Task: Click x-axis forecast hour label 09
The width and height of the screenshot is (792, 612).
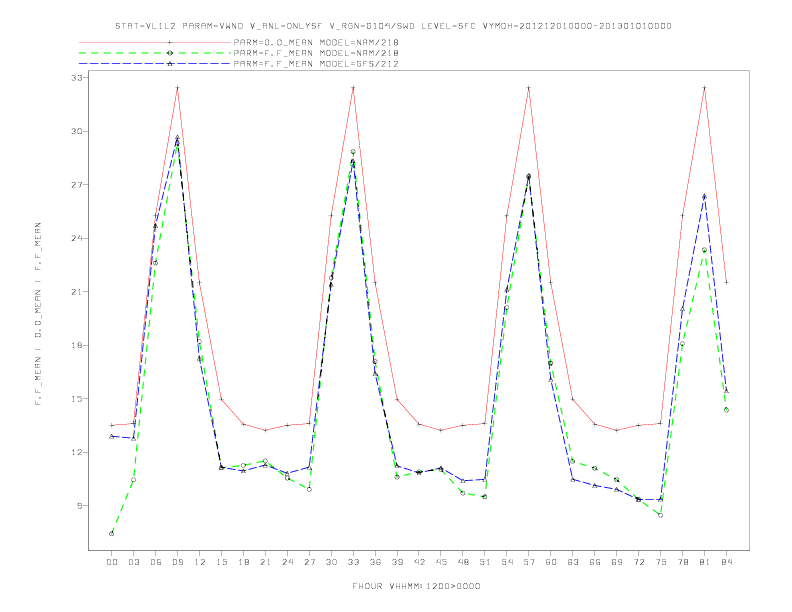Action: [x=177, y=562]
